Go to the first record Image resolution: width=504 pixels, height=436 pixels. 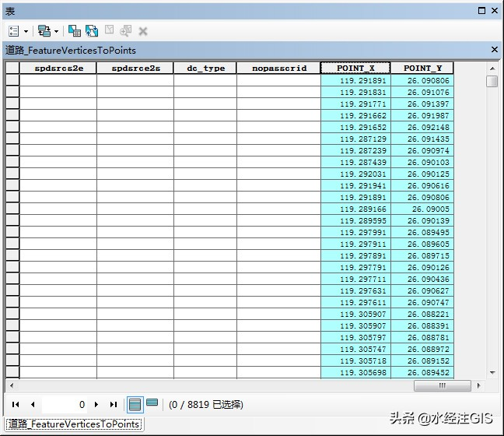coord(16,404)
